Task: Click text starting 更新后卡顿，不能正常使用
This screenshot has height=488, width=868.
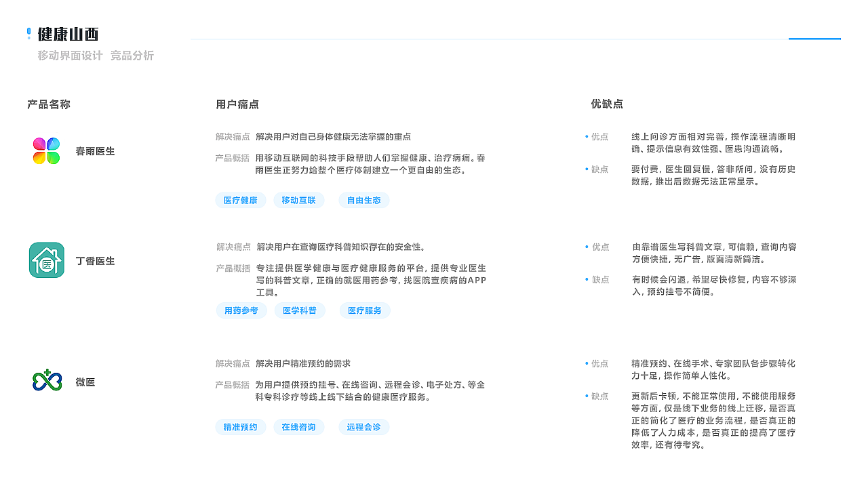Action: coord(713,420)
